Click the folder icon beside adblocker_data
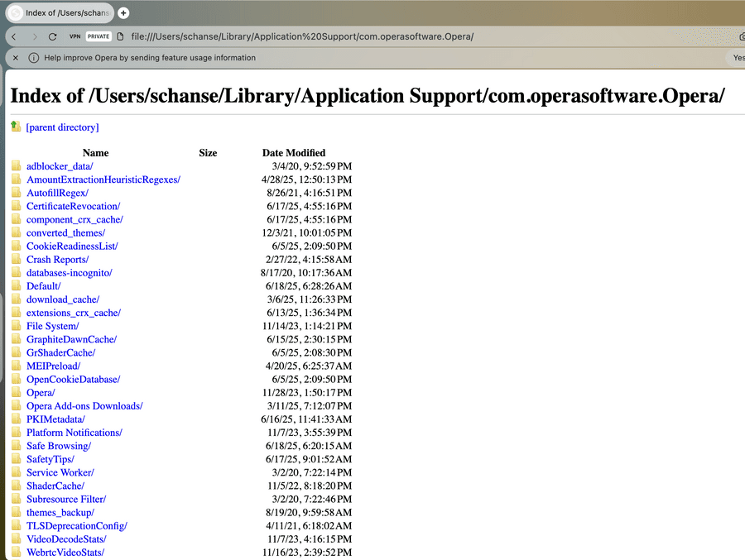Viewport: 745px width, 560px height. [17, 165]
